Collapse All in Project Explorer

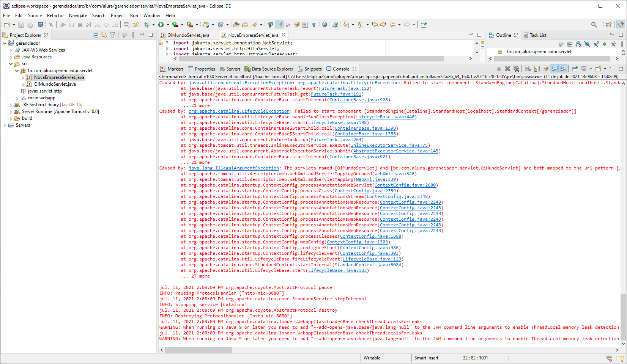(95, 35)
